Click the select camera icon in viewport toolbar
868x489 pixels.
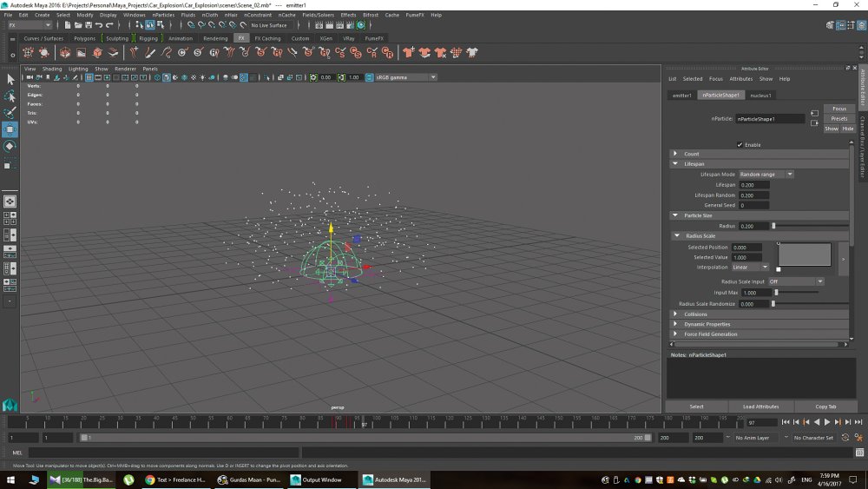(x=30, y=77)
